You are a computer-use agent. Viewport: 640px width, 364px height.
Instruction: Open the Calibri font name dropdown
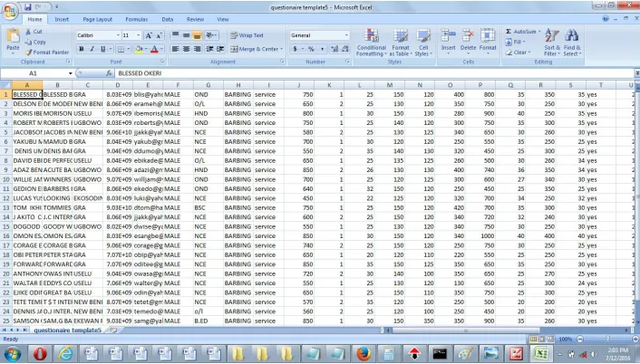click(118, 35)
